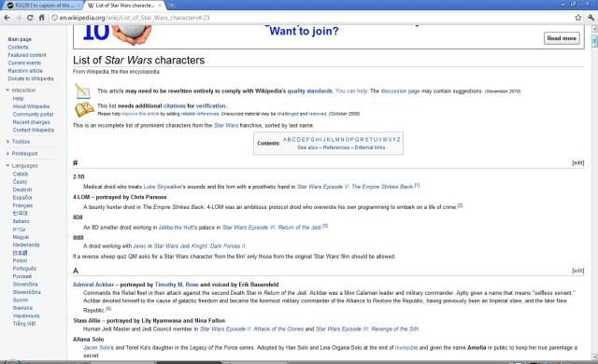Click the citations link in notice
The width and height of the screenshot is (598, 364).
pyautogui.click(x=175, y=106)
